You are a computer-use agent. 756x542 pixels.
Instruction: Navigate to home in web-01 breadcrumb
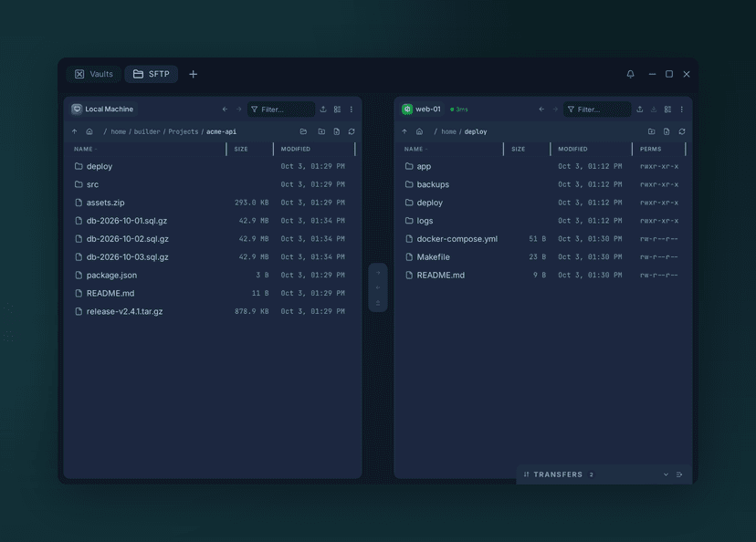coord(448,131)
